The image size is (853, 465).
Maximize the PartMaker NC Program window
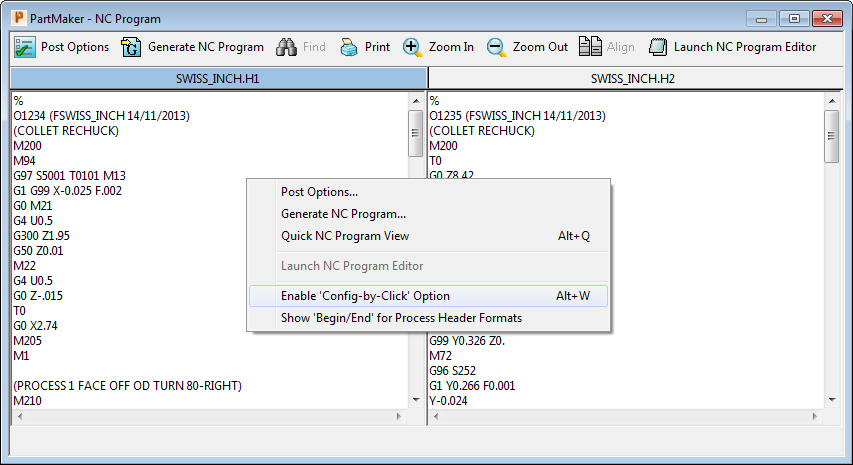794,18
